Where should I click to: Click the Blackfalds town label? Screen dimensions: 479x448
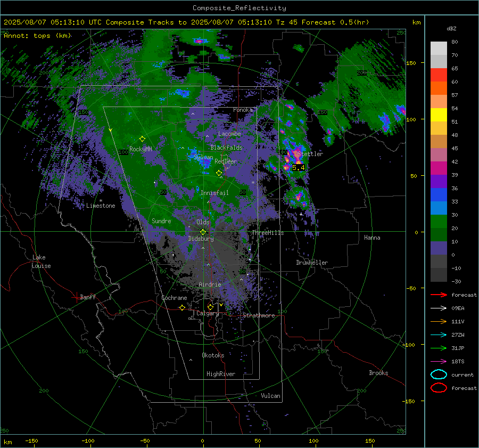tap(226, 148)
